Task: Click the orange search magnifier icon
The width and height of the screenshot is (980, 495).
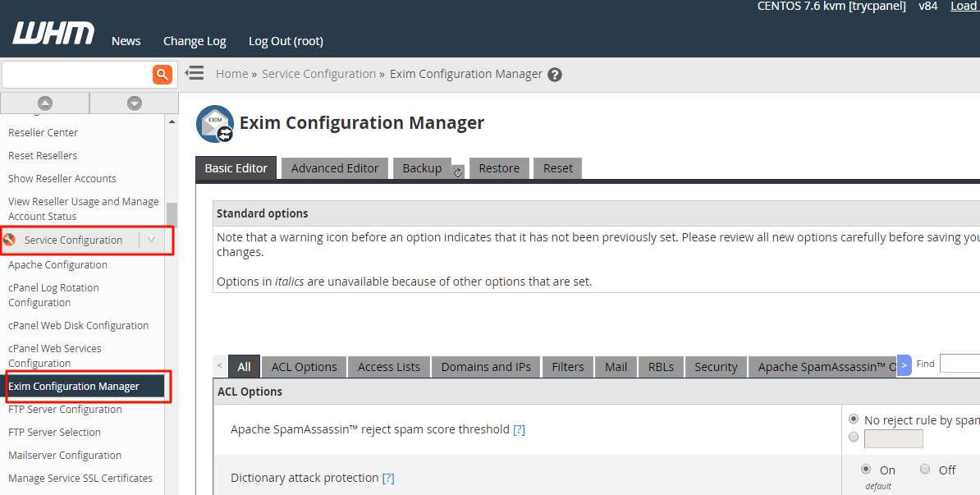Action: tap(163, 75)
